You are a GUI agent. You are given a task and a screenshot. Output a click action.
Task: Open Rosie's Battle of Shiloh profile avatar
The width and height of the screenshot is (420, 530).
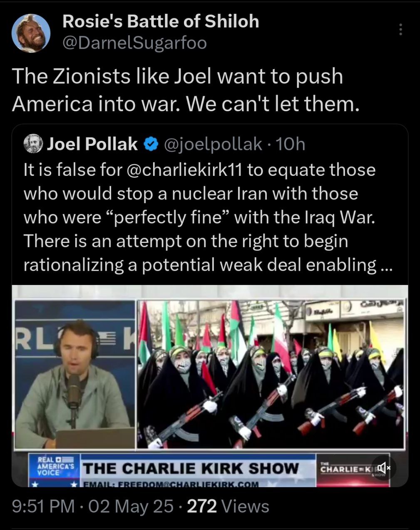click(x=31, y=32)
